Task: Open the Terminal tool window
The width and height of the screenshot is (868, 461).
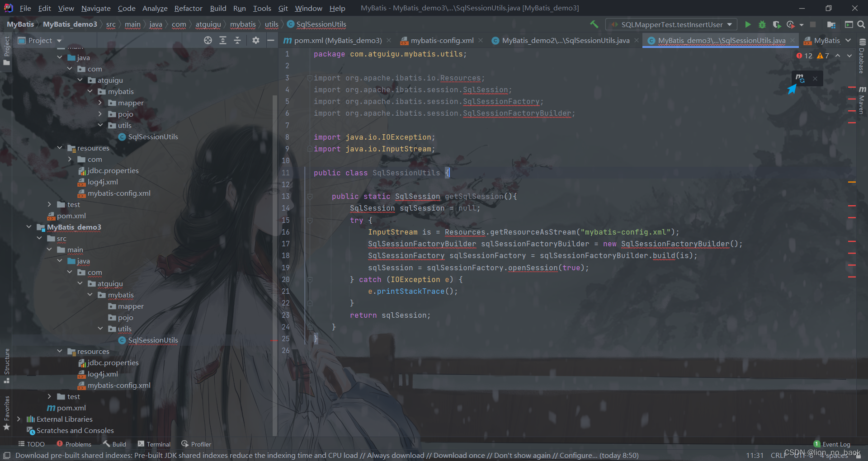Action: (x=154, y=444)
